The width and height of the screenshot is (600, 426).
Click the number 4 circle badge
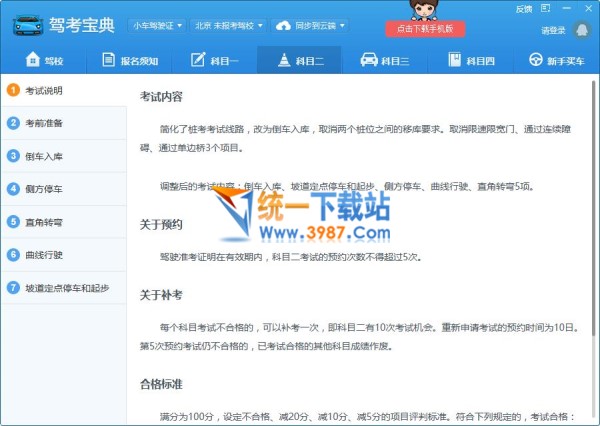tap(13, 189)
